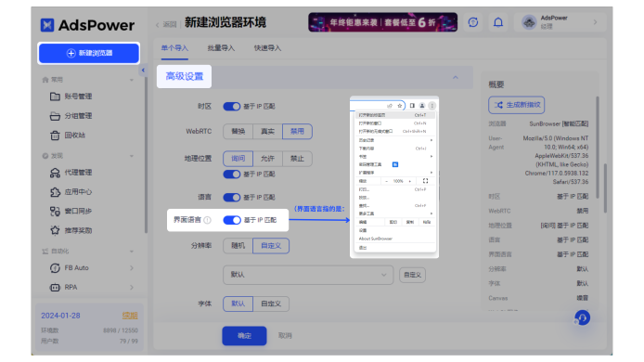Click the 取消 cancel button
Image resolution: width=644 pixels, height=362 pixels.
point(285,336)
